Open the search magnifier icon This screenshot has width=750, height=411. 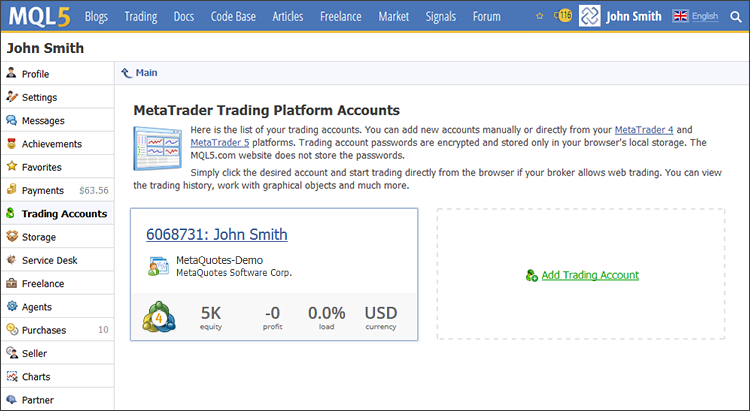tap(736, 17)
